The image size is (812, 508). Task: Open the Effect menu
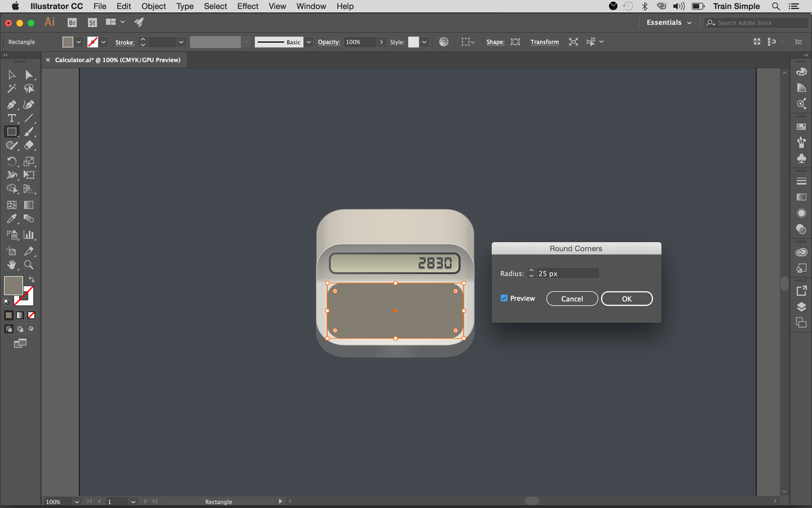[x=247, y=6]
